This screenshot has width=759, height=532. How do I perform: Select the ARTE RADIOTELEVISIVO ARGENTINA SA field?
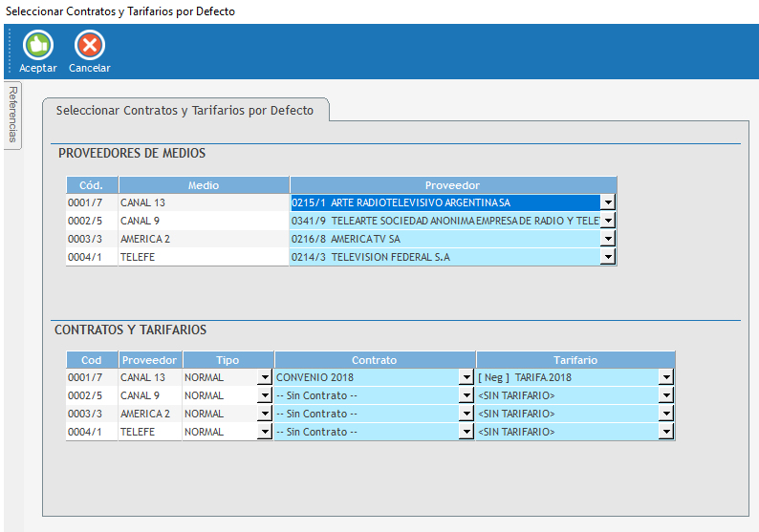tap(445, 202)
